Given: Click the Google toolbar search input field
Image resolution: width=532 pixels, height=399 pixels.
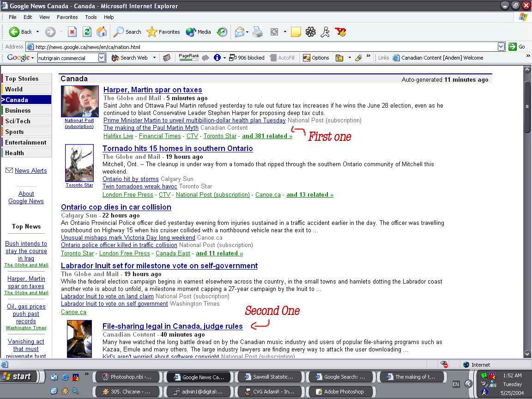Looking at the screenshot, I should click(x=68, y=58).
